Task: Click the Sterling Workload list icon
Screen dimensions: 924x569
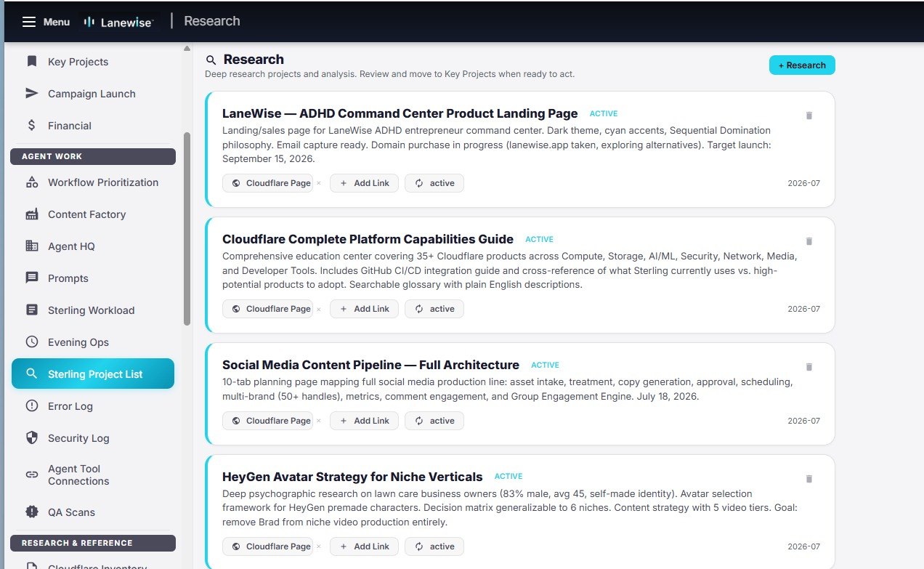Action: coord(31,310)
